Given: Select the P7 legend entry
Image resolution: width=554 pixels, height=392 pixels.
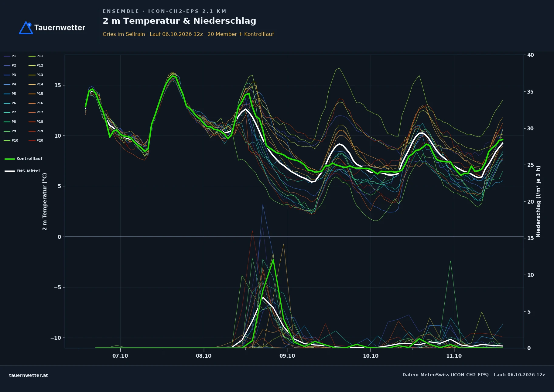Looking at the screenshot, I should 10,112.
